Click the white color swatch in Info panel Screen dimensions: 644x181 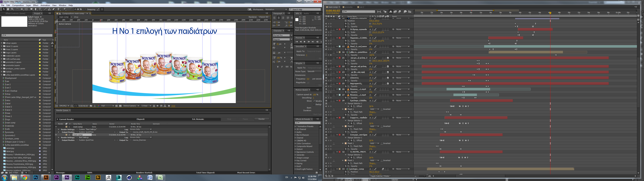click(x=297, y=19)
